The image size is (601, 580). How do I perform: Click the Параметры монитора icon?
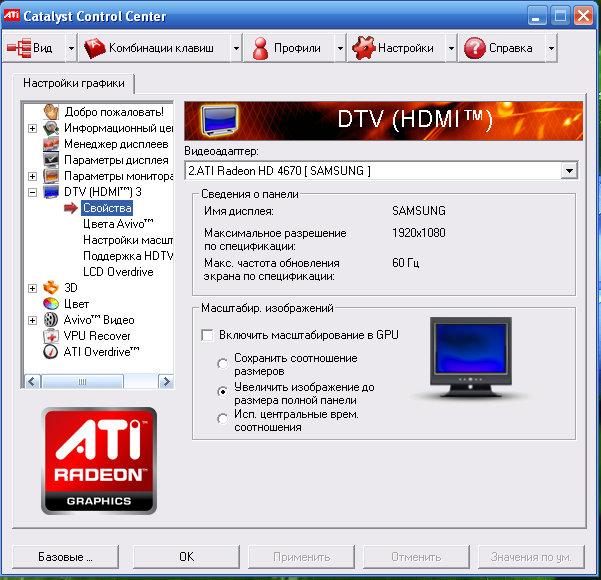[x=51, y=176]
